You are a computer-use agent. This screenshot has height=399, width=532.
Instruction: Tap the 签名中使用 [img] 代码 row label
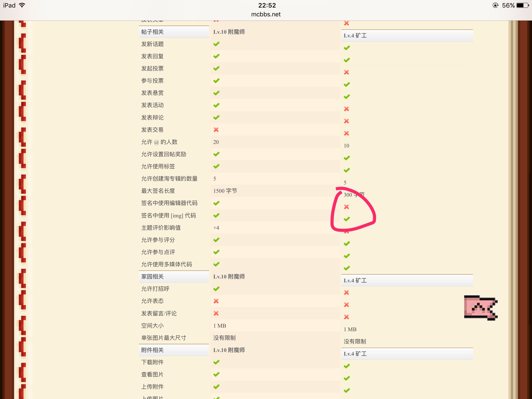tap(168, 215)
